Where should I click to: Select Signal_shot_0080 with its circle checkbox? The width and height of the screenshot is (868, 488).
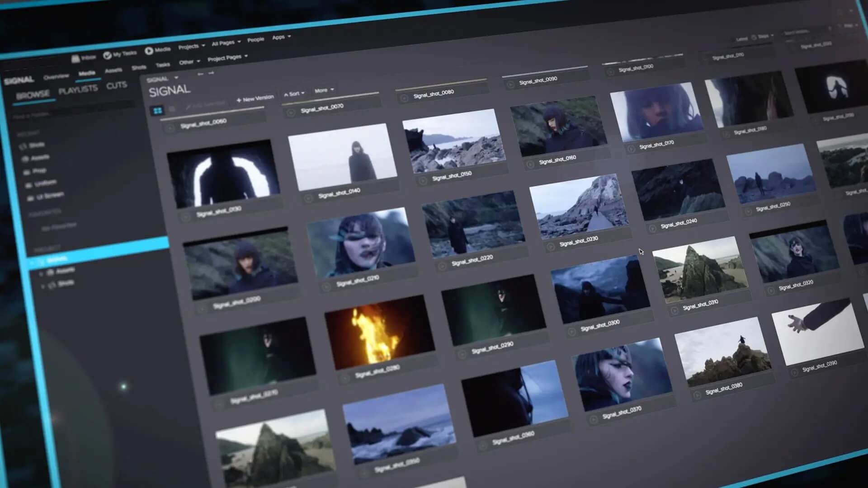pos(404,98)
